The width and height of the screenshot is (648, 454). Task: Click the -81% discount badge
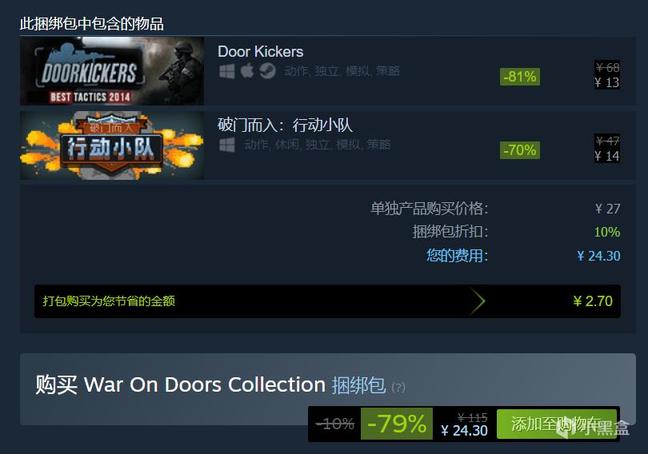pos(520,77)
